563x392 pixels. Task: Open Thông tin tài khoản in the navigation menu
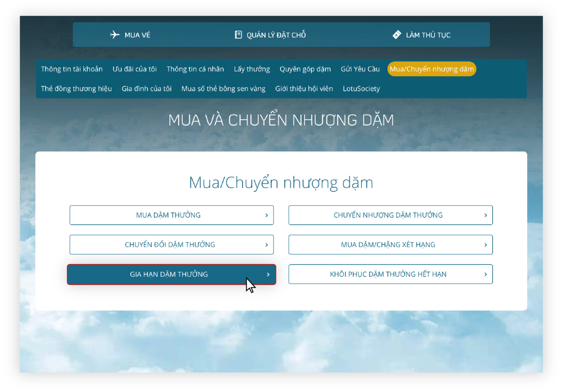[x=71, y=69]
